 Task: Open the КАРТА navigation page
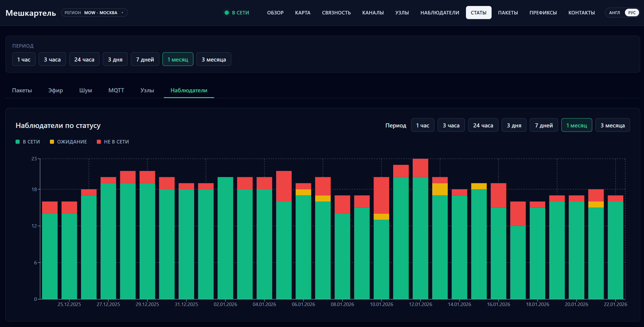[303, 13]
